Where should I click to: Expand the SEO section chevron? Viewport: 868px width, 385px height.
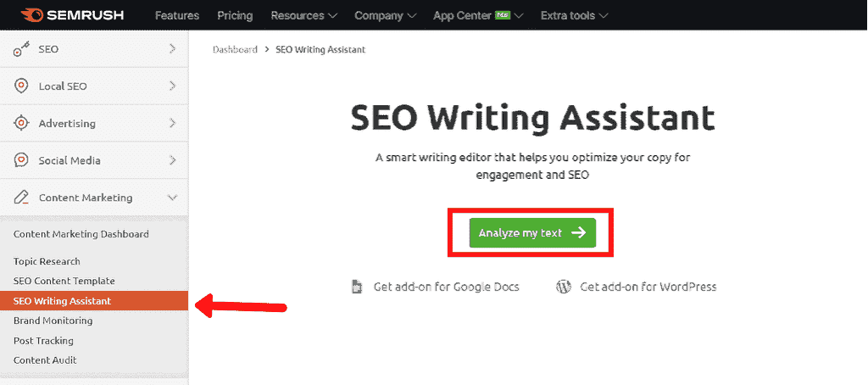[x=173, y=48]
